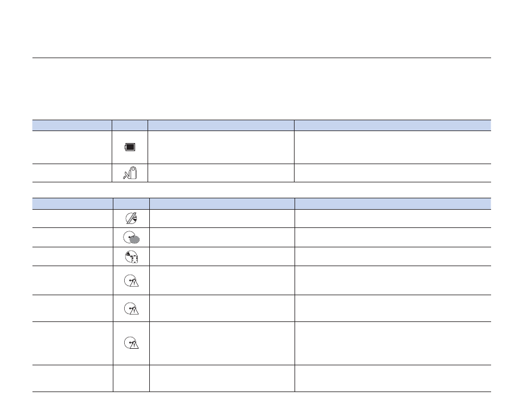Click the blank cell immediately right of crossed-out disc
Image resolution: width=523 pixels, height=420 pixels.
(x=222, y=218)
